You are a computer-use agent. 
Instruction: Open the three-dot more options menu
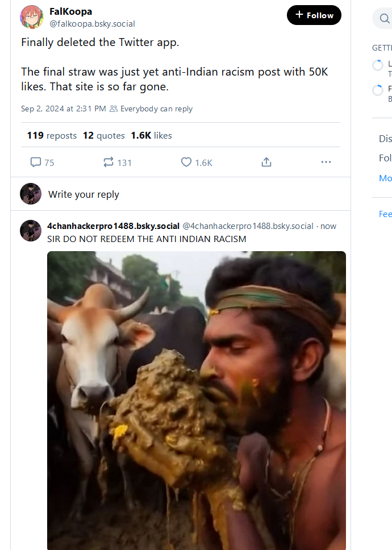pos(326,163)
